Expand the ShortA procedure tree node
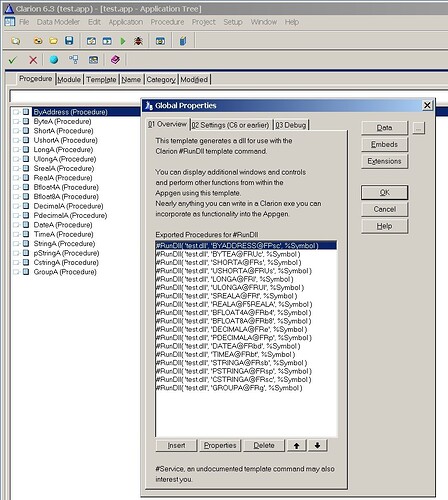 (16, 131)
